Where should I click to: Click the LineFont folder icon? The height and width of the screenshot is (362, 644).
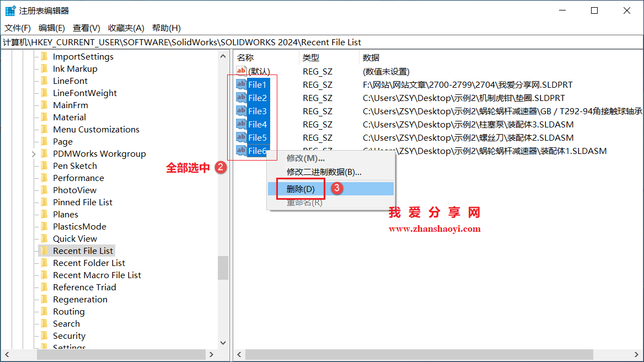(45, 81)
